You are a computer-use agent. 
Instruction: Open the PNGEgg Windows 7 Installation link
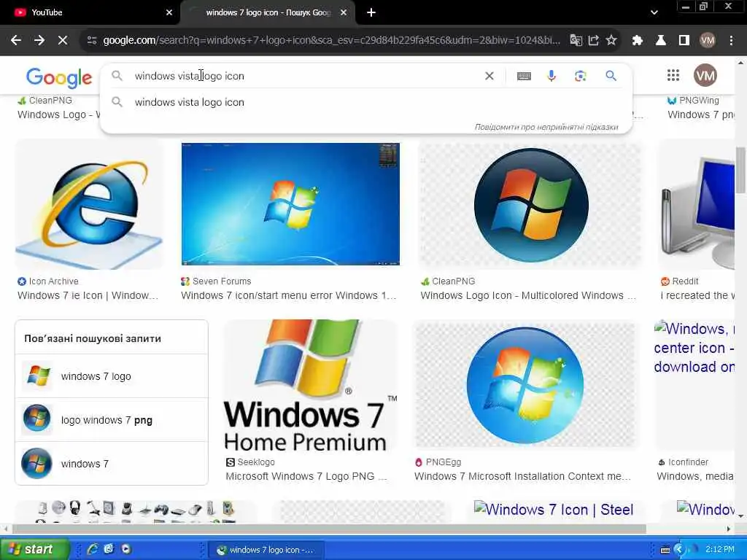522,477
